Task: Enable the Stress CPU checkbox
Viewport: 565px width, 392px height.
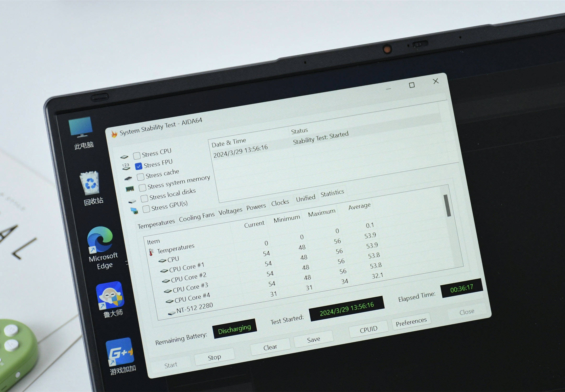Action: [137, 156]
